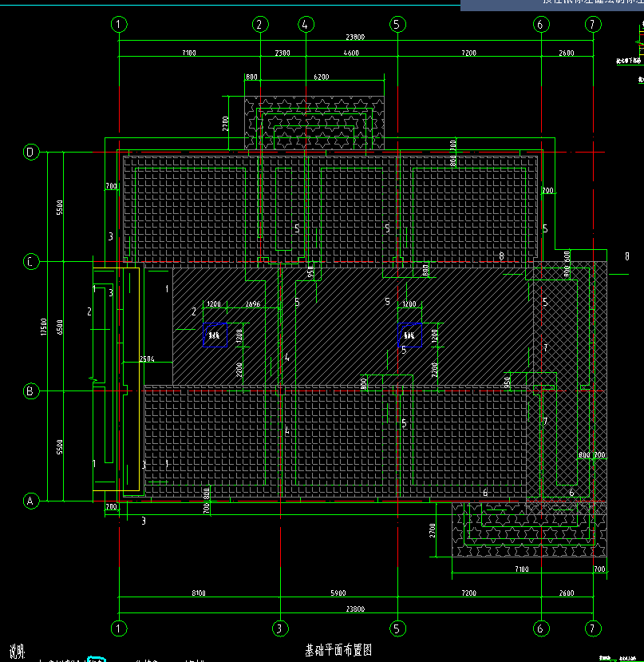Select the right blue sump pit square
The width and height of the screenshot is (644, 662).
tap(409, 335)
